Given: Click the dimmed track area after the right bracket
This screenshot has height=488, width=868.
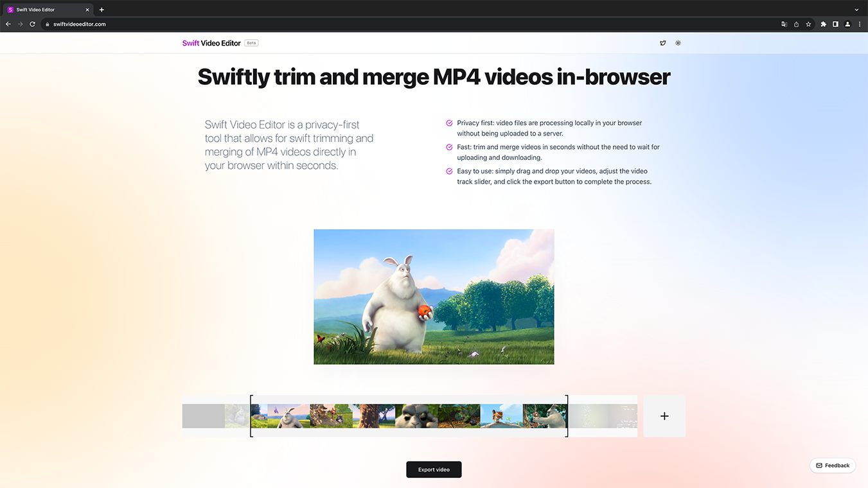Looking at the screenshot, I should pyautogui.click(x=603, y=416).
